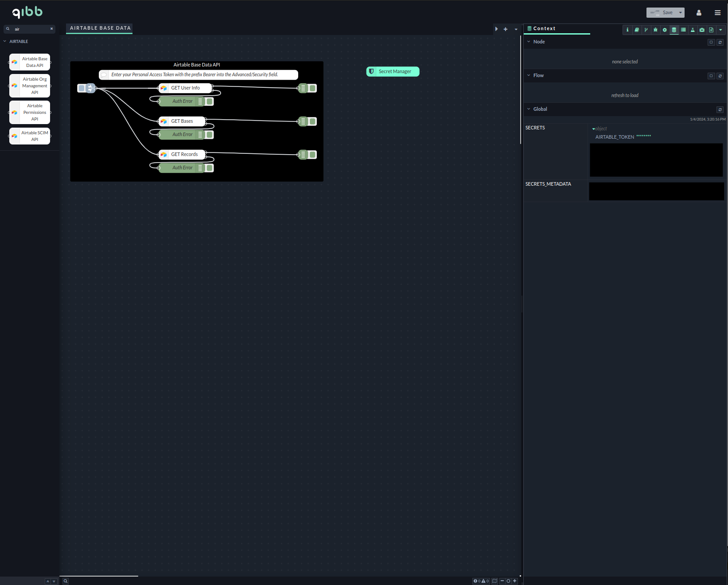The height and width of the screenshot is (585, 728).
Task: Open the info sidebar tab
Action: click(627, 30)
